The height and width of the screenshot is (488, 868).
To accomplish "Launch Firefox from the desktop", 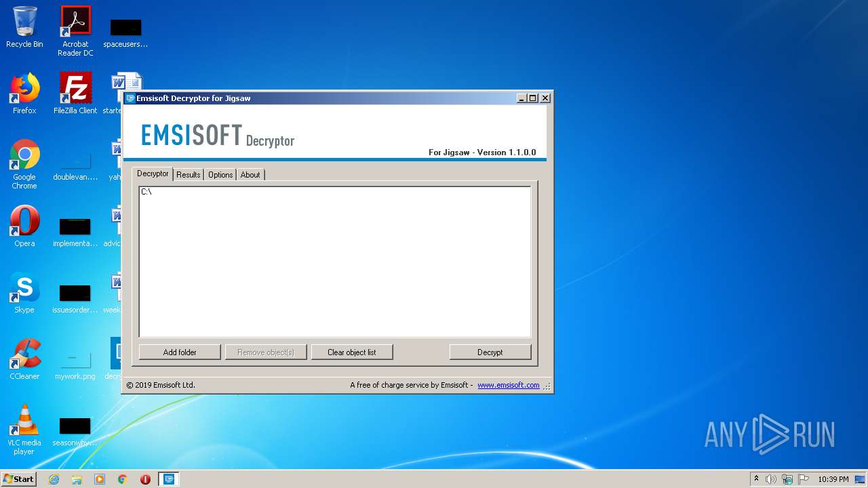I will 24,94.
